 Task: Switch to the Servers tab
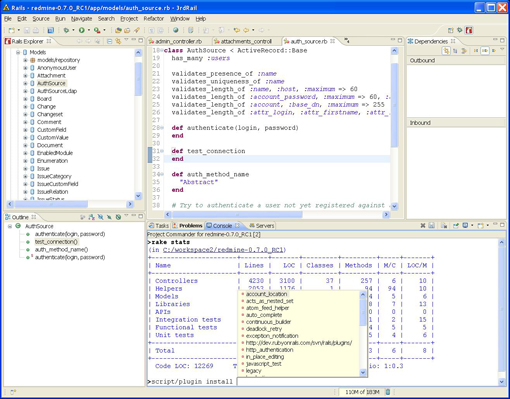tap(262, 226)
